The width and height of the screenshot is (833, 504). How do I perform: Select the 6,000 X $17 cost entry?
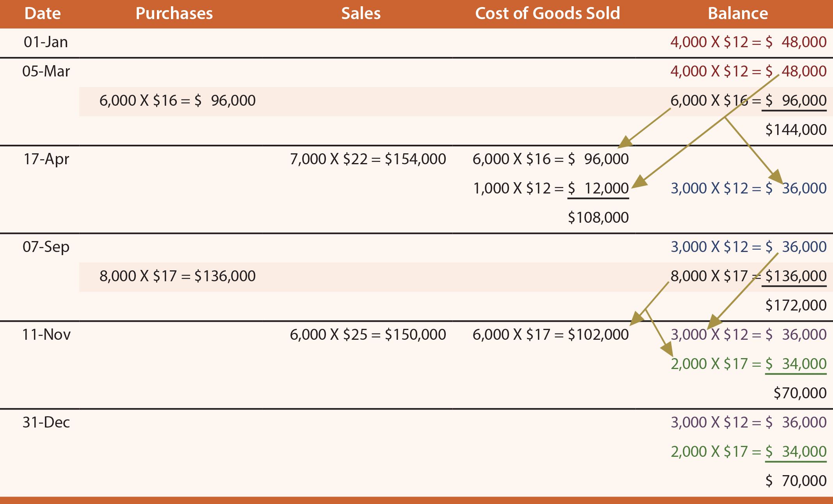[x=551, y=335]
